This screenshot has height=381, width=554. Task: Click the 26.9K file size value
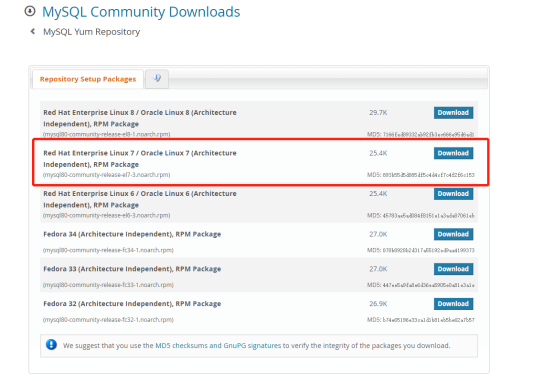[x=378, y=304]
